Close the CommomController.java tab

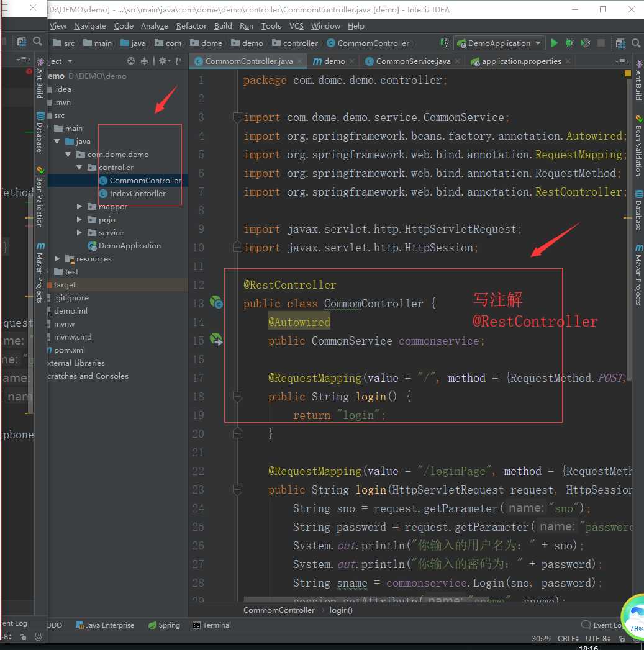point(300,61)
